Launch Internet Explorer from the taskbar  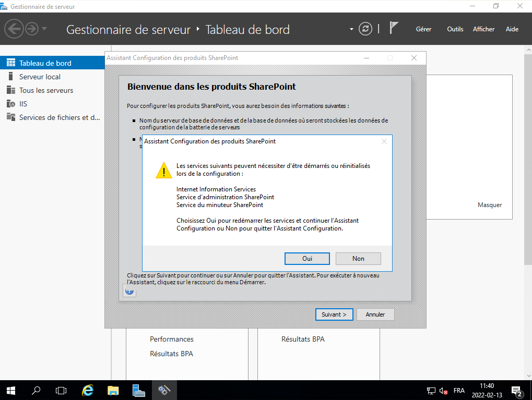tap(88, 391)
